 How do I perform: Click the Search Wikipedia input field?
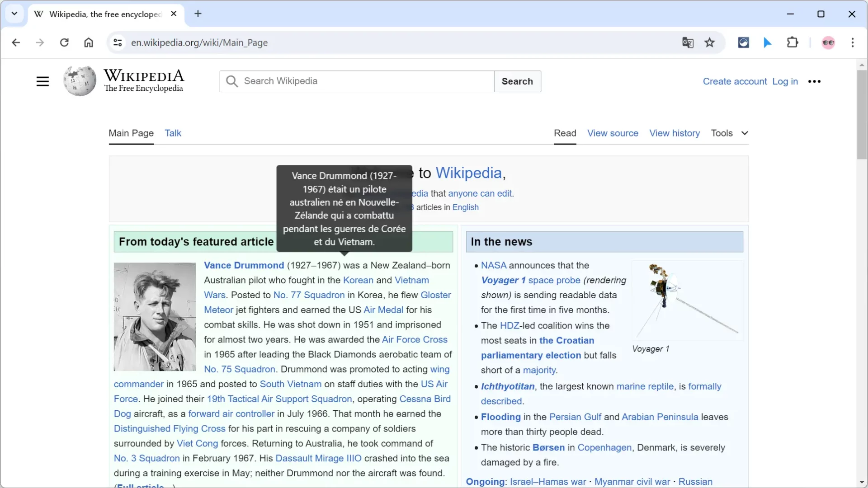pyautogui.click(x=358, y=81)
